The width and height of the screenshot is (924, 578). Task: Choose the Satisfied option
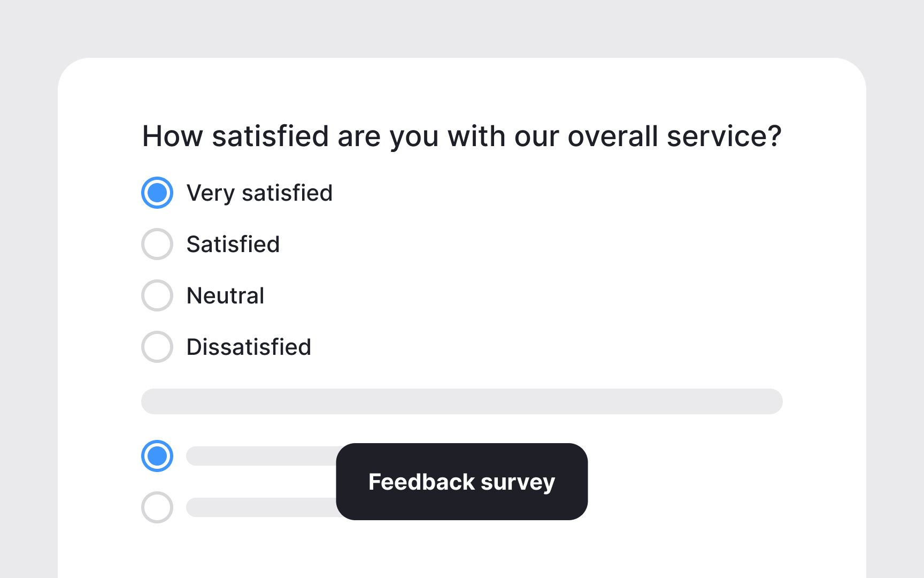[x=157, y=244]
